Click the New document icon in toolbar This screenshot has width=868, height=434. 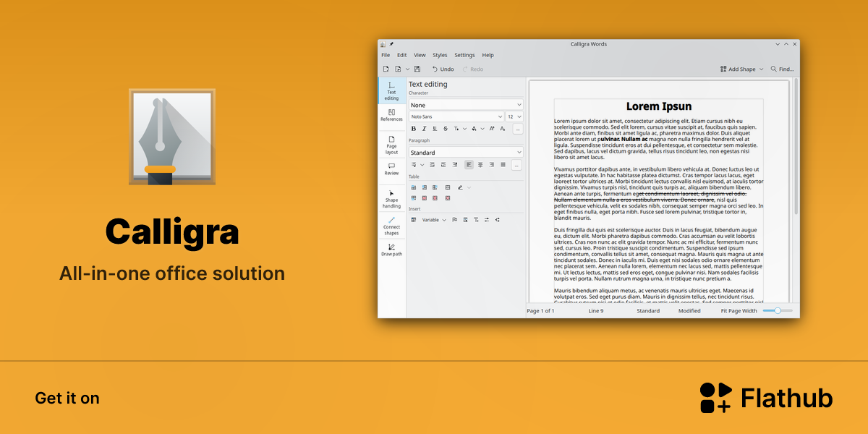click(x=386, y=69)
